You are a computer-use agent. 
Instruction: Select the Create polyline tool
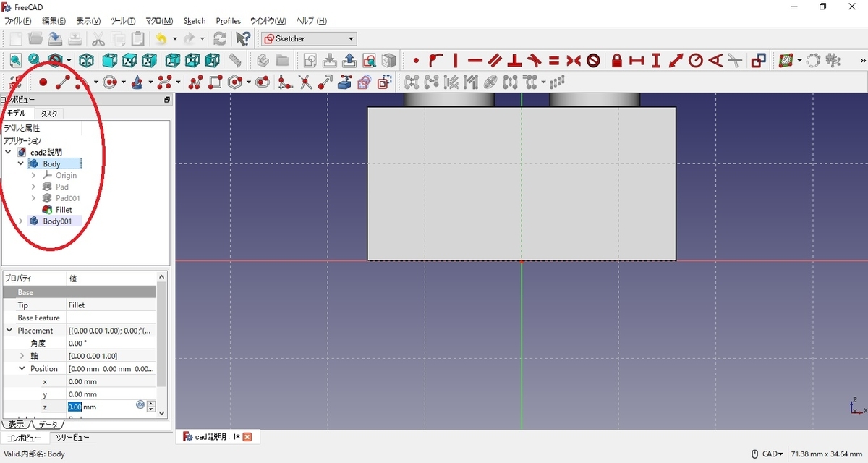click(x=195, y=82)
